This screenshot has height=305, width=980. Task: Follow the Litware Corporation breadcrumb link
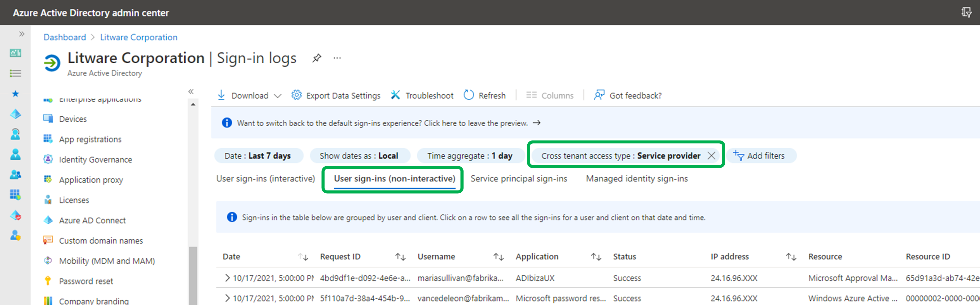[138, 37]
